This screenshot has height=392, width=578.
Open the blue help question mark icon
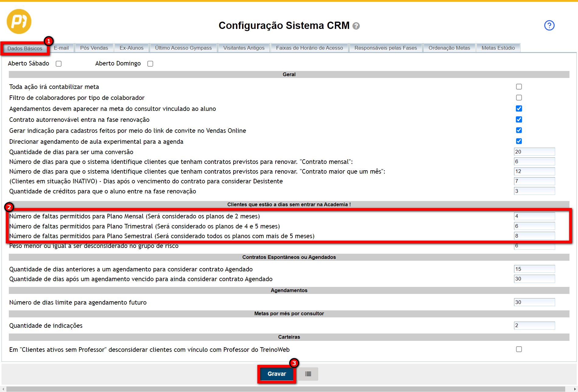(549, 25)
